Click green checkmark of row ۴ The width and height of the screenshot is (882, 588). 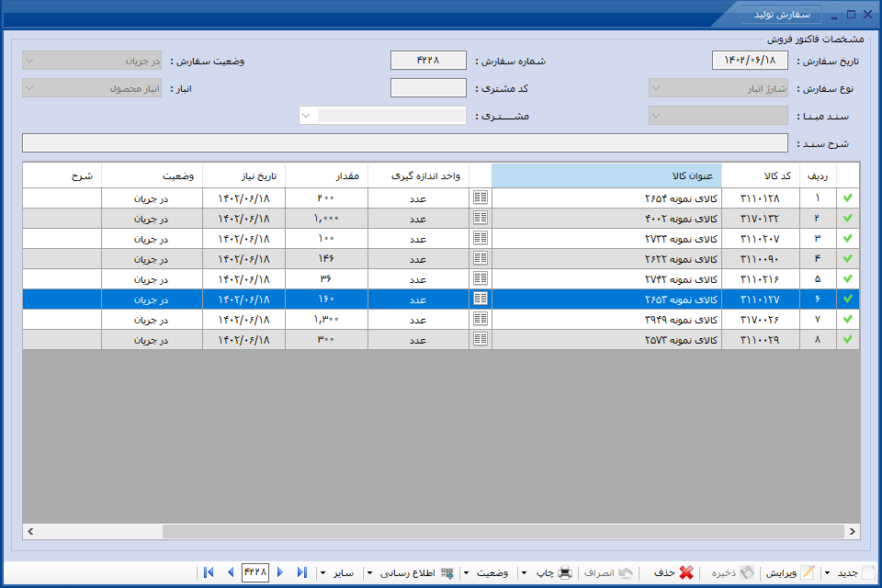tap(848, 258)
